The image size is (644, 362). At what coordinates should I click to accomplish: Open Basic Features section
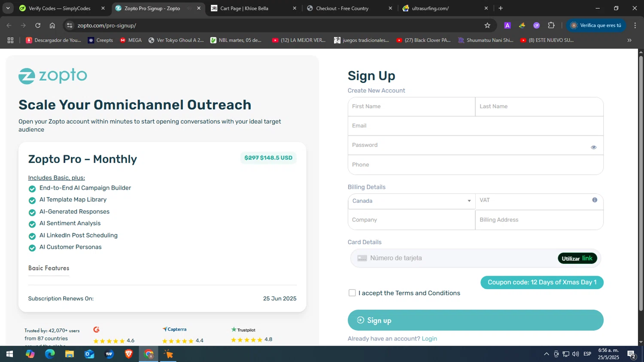[49, 268]
